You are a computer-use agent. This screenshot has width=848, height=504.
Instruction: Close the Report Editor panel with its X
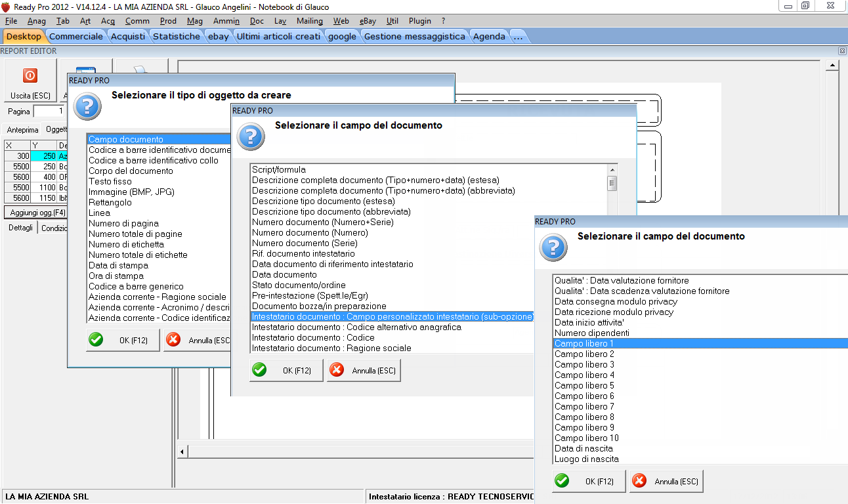click(x=842, y=51)
